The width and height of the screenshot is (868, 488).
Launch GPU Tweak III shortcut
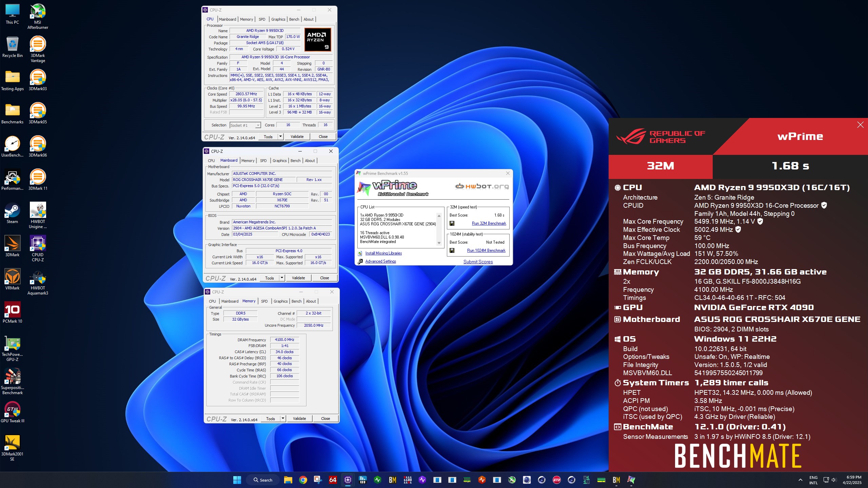(x=12, y=412)
